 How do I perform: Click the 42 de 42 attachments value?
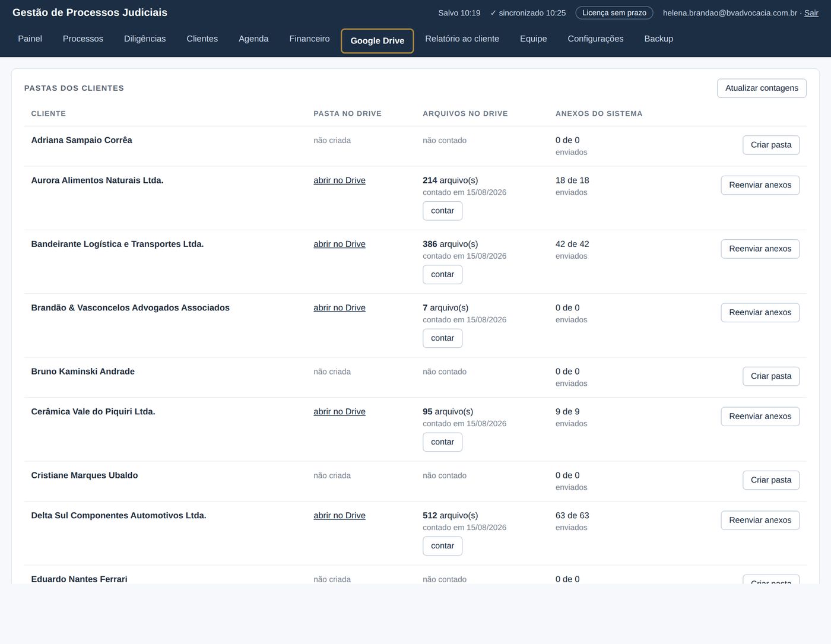572,244
